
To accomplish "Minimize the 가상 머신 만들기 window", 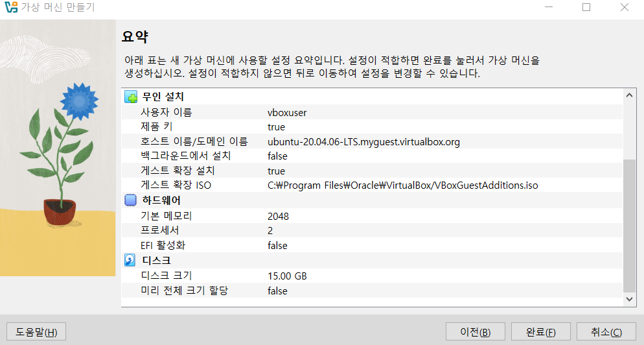I will 549,7.
